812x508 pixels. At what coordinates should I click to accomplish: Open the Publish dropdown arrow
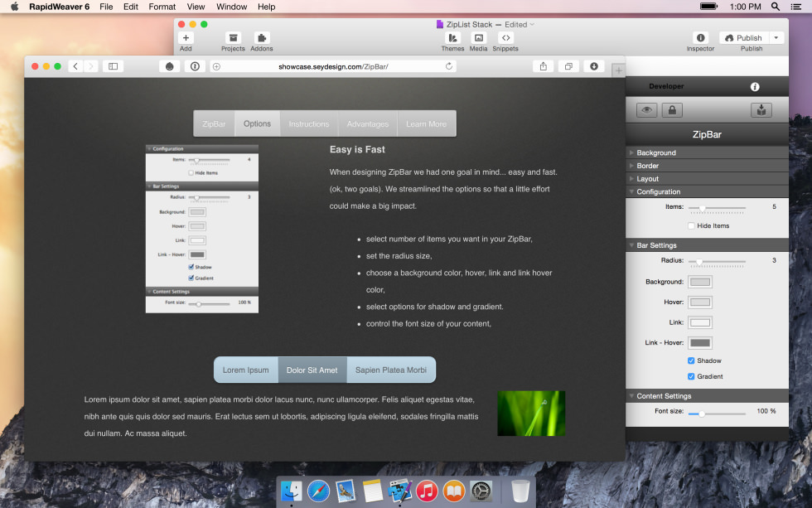(776, 38)
